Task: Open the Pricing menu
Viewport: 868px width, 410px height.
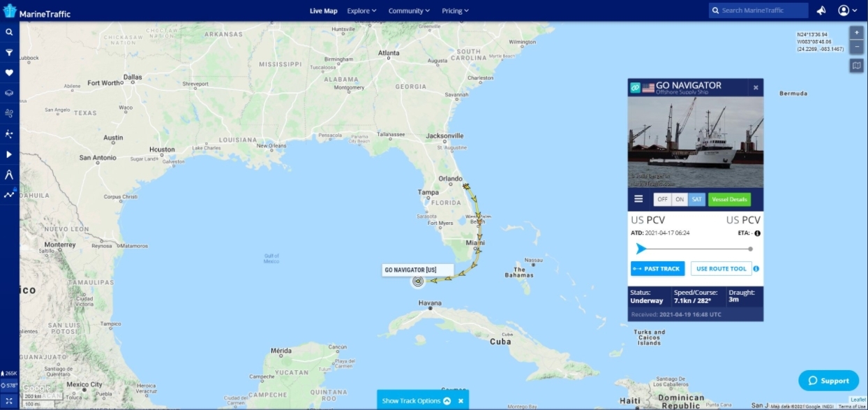Action: (455, 10)
